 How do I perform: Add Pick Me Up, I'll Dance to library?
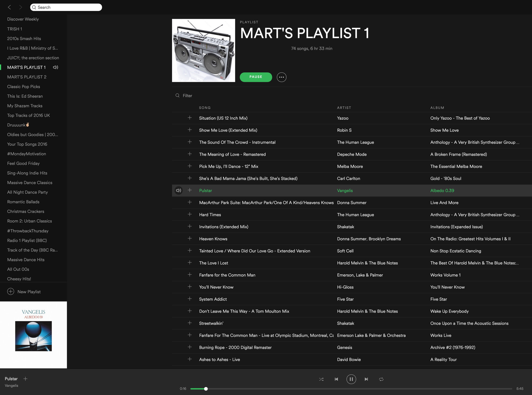(x=190, y=166)
